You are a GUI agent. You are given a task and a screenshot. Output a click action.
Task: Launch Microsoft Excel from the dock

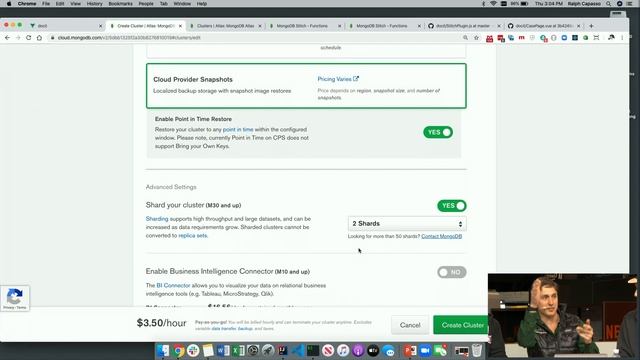(x=238, y=351)
